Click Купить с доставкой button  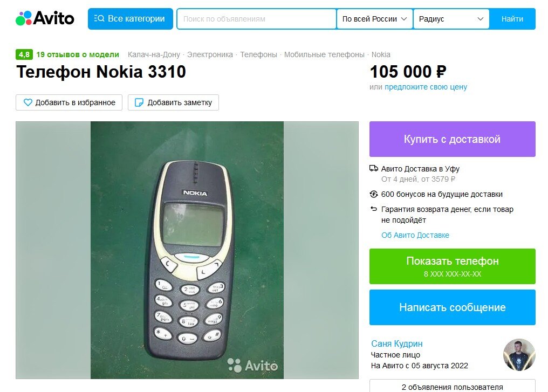point(452,139)
